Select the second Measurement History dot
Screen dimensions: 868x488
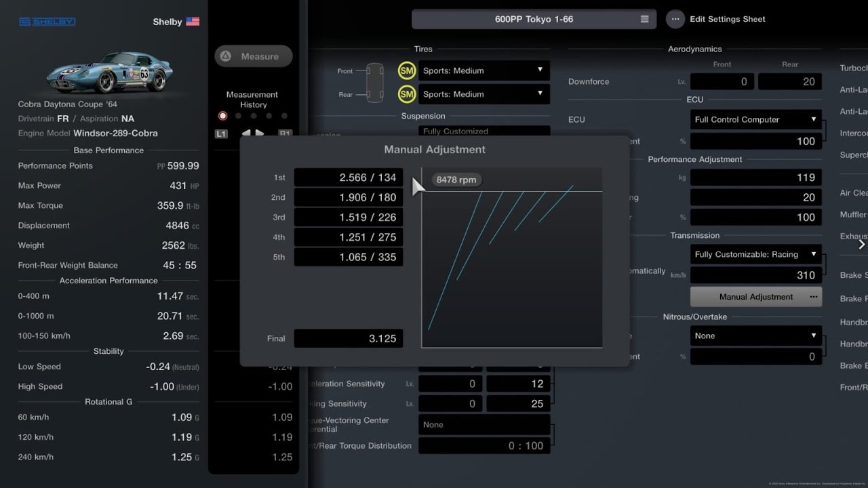click(x=238, y=116)
